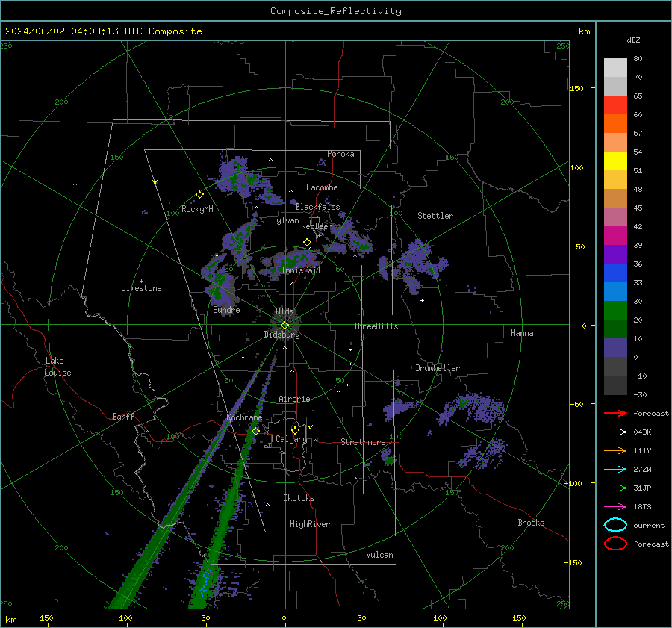The image size is (672, 628).
Task: Select the red swatch in dBZ scale
Action: click(615, 105)
